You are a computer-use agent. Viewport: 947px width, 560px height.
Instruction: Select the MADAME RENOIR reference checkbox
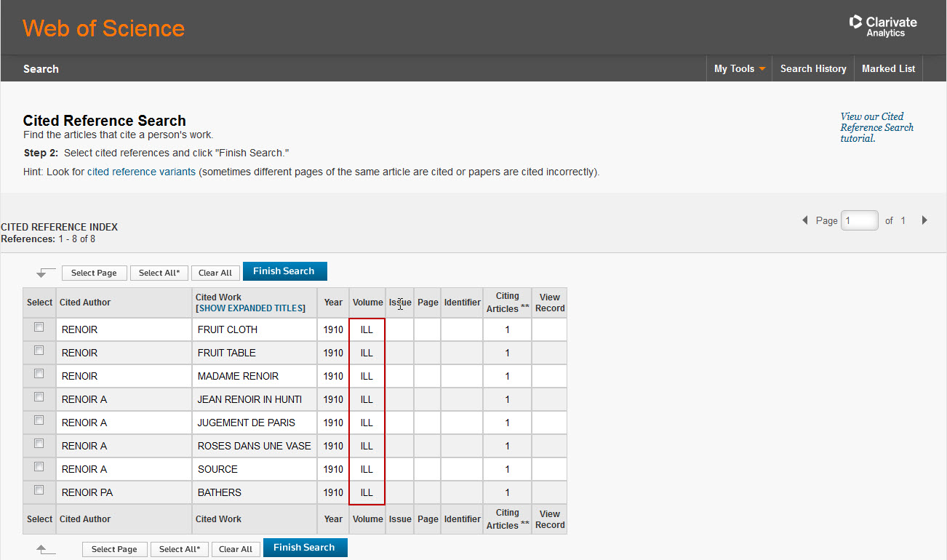coord(39,374)
